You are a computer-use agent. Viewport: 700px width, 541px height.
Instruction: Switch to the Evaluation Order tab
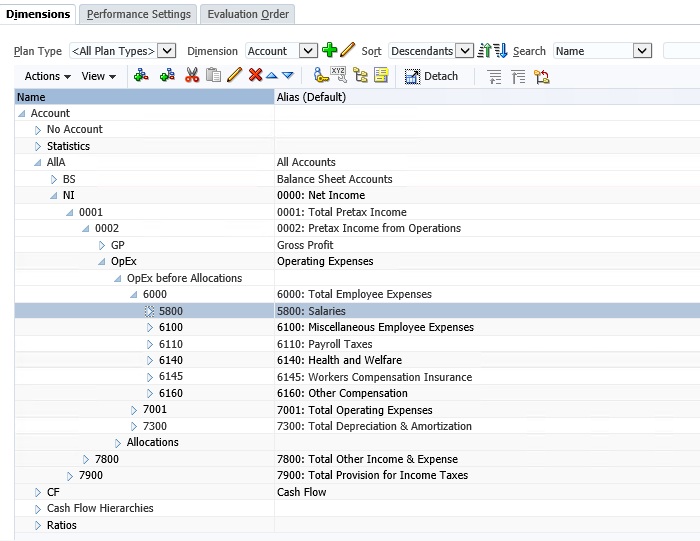248,14
